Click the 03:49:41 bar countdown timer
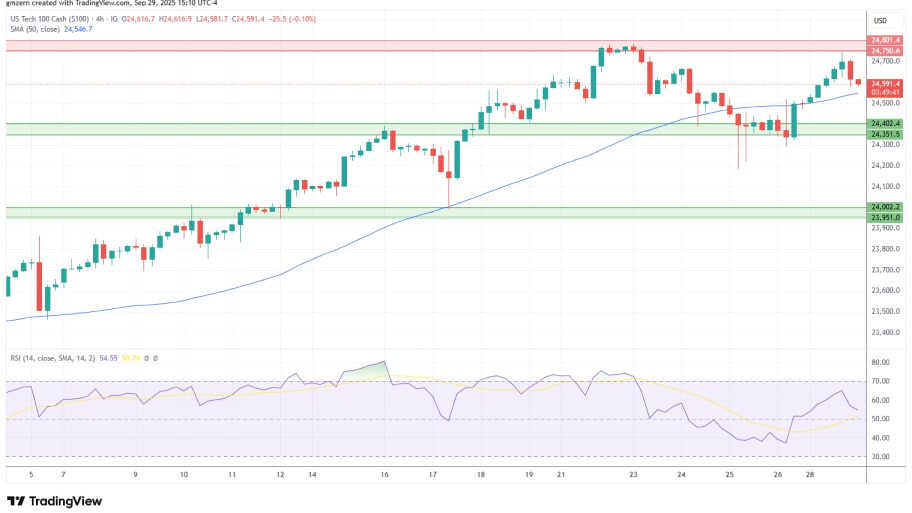Screen dimensions: 912x513 click(x=885, y=93)
